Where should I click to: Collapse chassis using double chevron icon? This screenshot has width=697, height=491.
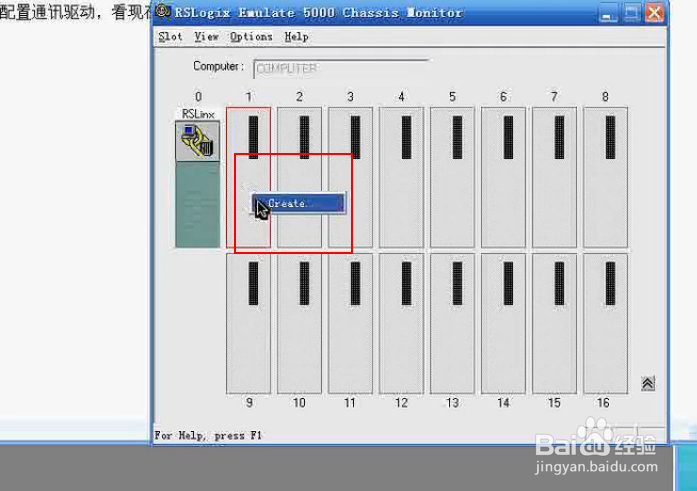click(648, 383)
